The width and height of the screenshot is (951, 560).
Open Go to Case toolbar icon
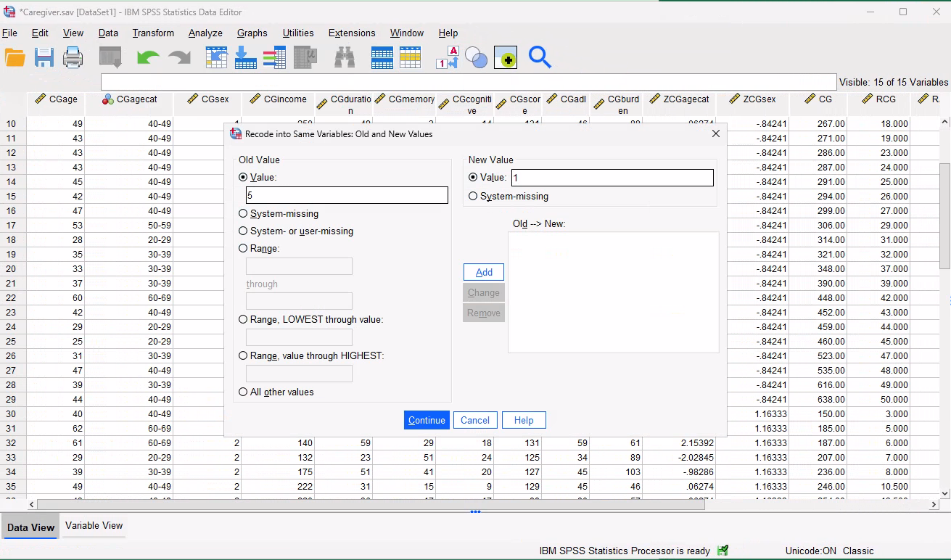216,57
